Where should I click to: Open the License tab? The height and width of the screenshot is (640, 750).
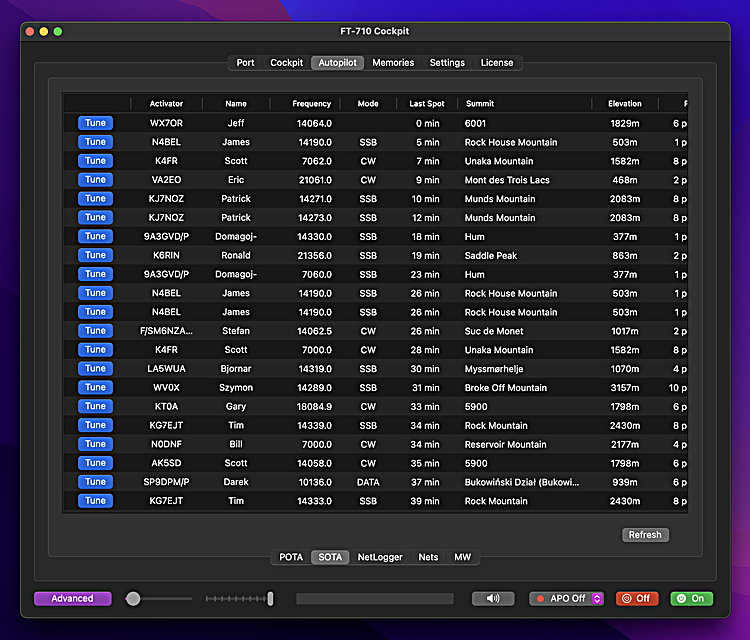(x=496, y=63)
